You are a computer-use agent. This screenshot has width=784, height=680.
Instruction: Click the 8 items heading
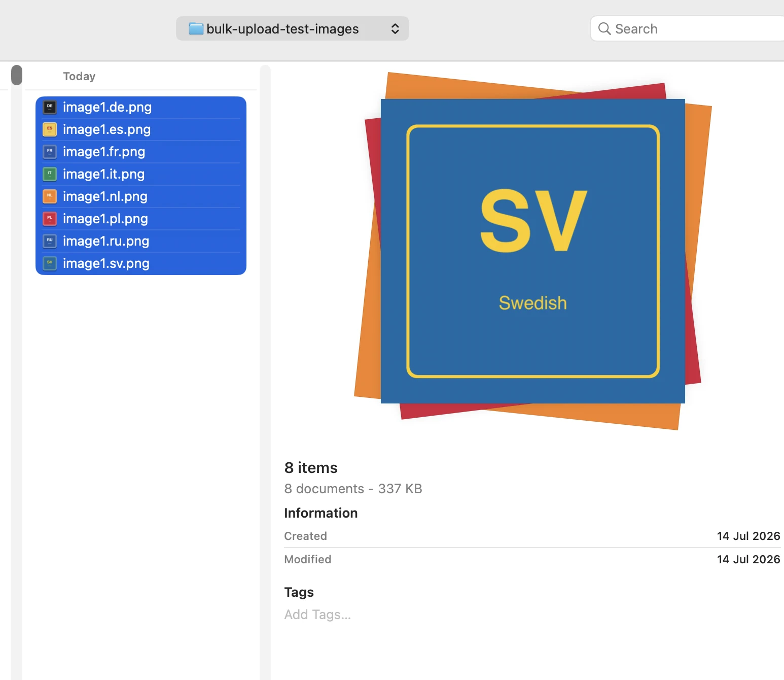pos(311,467)
